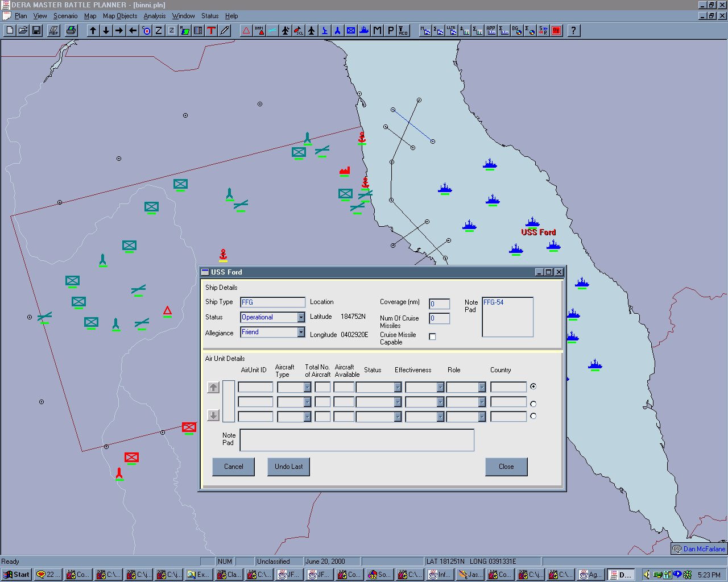The height and width of the screenshot is (582, 728).
Task: Select the first air unit radio button
Action: click(x=533, y=386)
